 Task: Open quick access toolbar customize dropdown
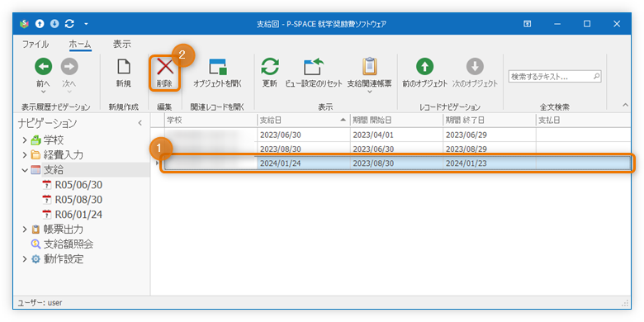click(86, 24)
